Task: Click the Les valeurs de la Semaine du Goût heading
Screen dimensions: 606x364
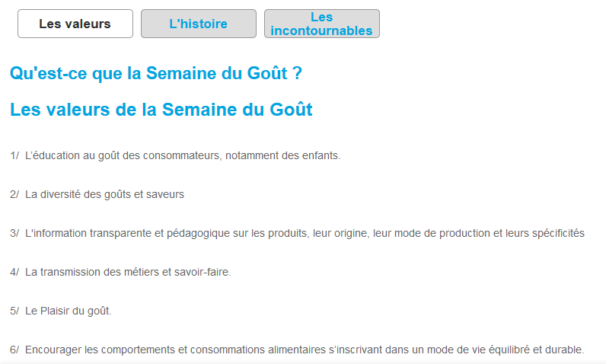Action: [161, 110]
